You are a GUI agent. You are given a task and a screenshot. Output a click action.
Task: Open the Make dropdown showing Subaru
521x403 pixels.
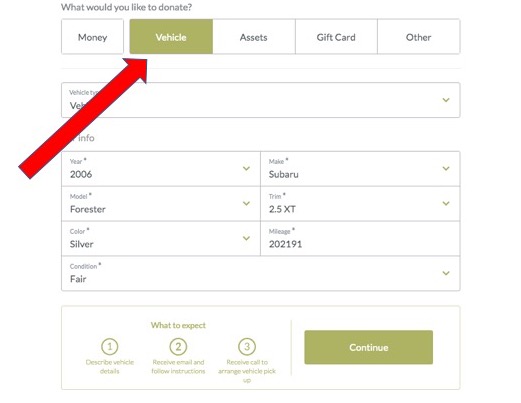pos(360,169)
